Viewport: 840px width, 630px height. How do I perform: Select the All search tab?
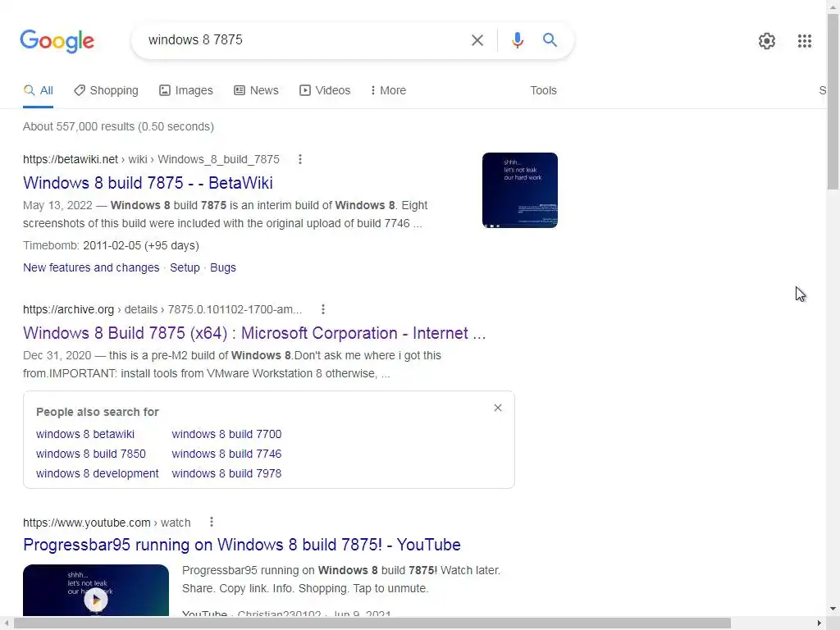(x=38, y=90)
